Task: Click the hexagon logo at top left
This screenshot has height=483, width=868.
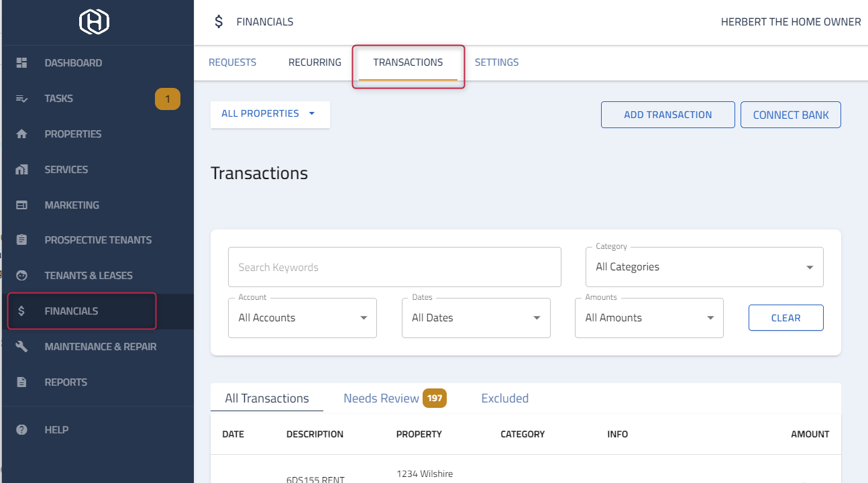Action: click(95, 22)
